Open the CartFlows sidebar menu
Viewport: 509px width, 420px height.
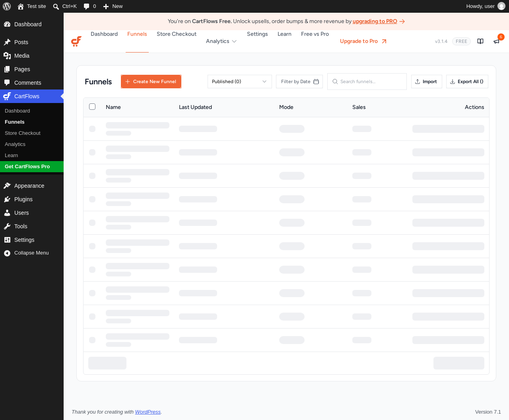point(32,96)
